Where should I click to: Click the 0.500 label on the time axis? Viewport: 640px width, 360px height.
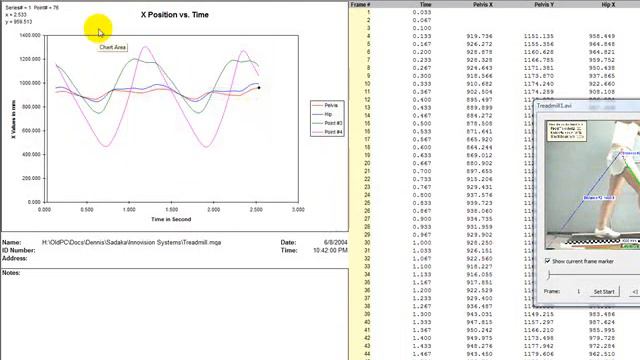87,209
